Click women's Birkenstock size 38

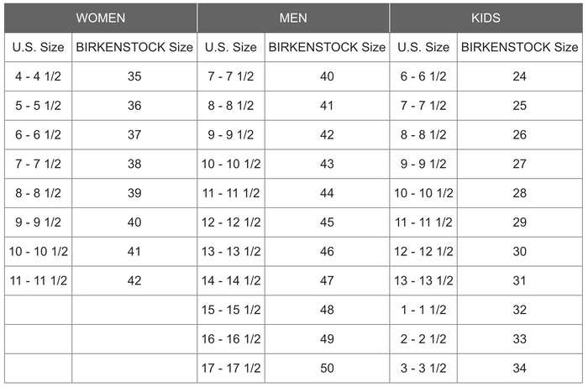[x=134, y=164]
